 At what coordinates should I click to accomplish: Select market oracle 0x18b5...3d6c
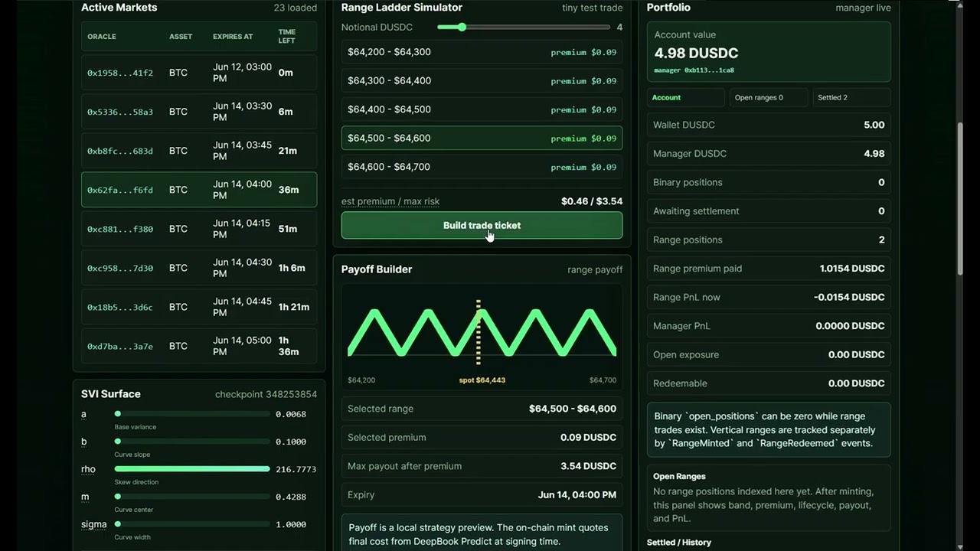(199, 307)
